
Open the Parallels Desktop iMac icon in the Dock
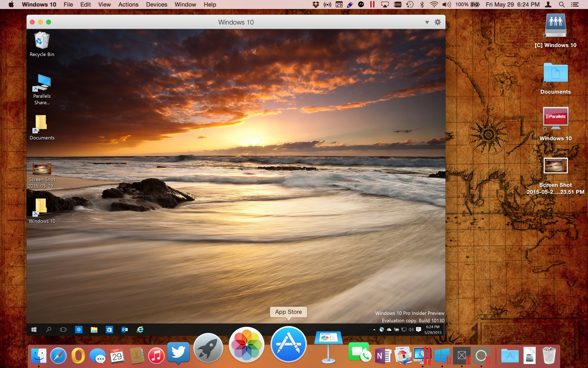(x=422, y=356)
